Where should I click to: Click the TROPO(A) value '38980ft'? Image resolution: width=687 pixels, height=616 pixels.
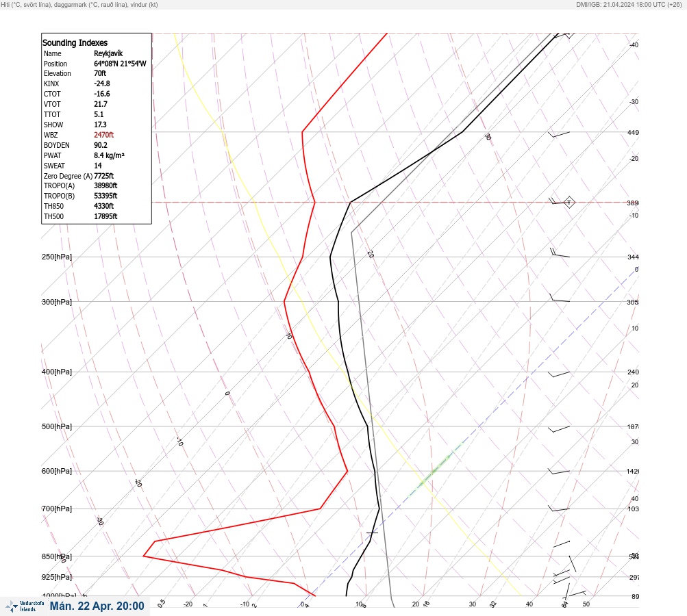tap(105, 185)
